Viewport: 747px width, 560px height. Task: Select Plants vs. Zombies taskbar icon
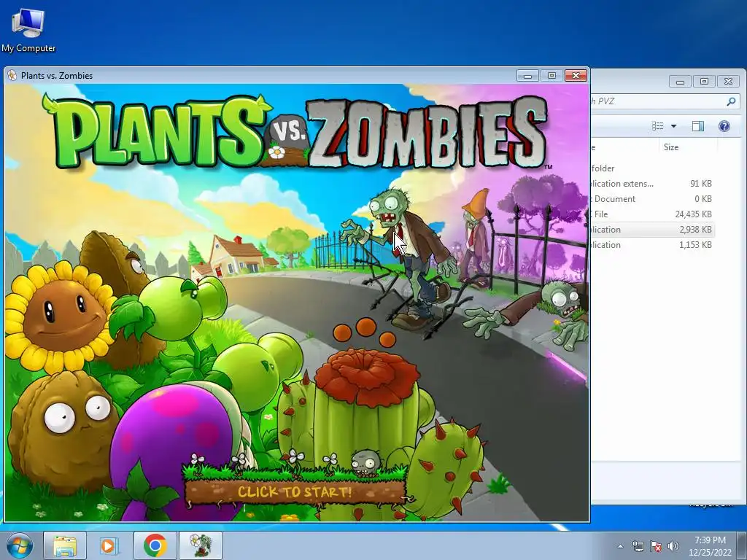pos(201,545)
